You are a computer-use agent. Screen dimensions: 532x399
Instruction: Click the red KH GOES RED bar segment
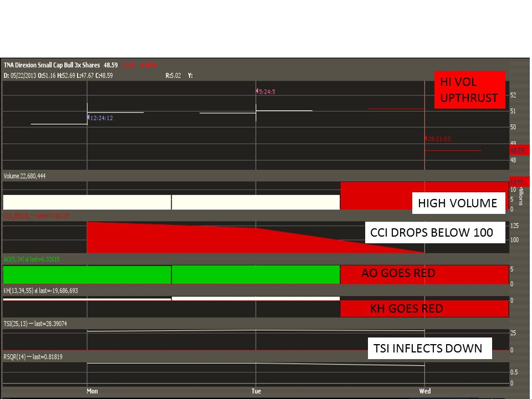coord(424,309)
